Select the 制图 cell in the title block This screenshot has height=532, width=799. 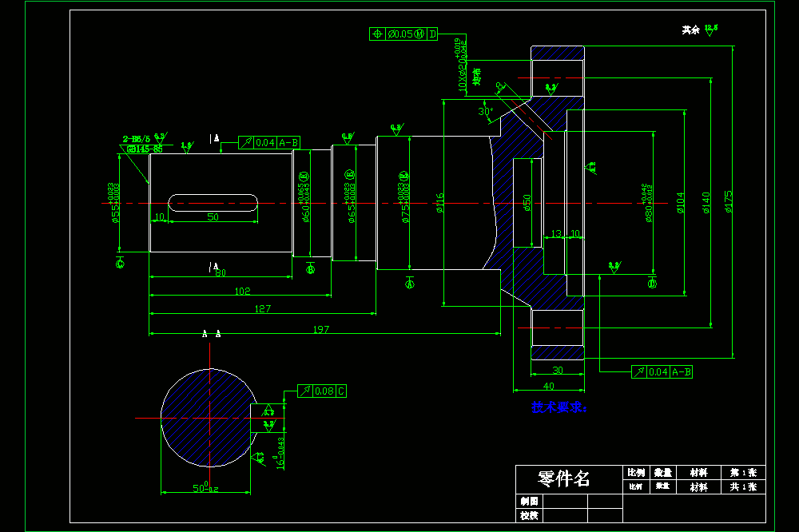click(530, 502)
